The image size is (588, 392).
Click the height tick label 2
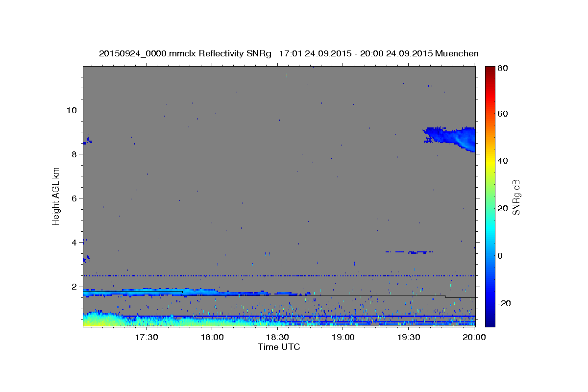[74, 286]
